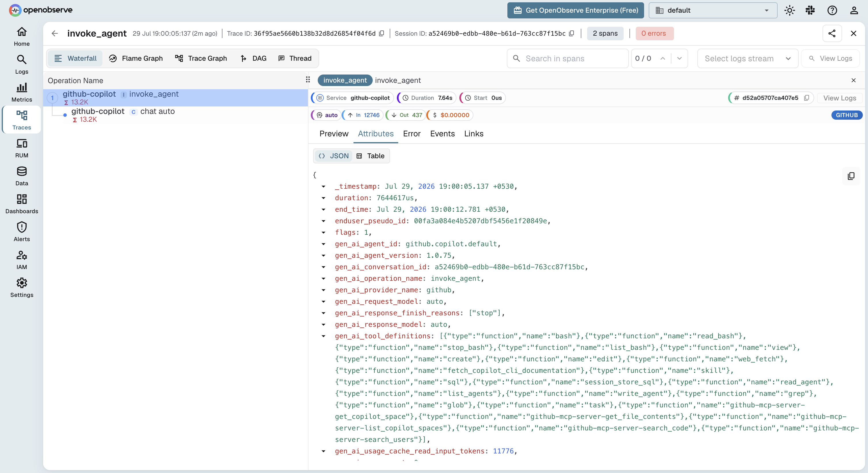The width and height of the screenshot is (868, 473).
Task: Open the Error tab
Action: click(412, 134)
